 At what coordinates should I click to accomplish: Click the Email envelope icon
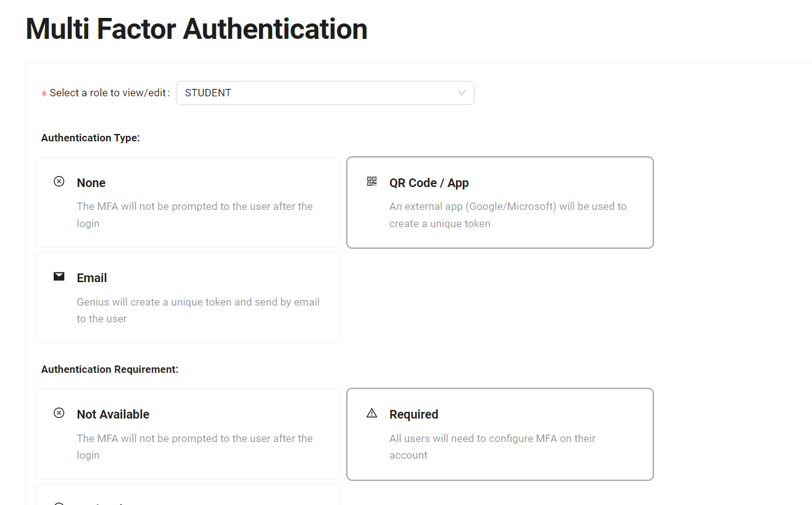(x=59, y=277)
